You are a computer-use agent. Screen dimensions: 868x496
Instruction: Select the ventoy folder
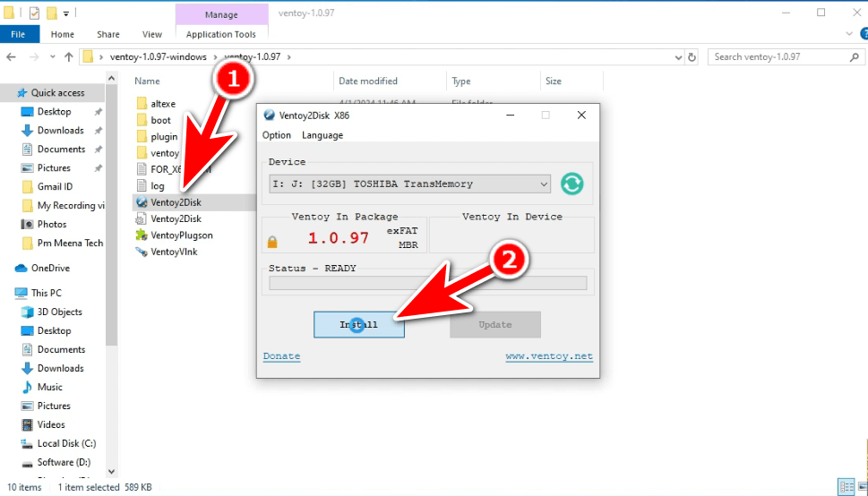pos(165,153)
